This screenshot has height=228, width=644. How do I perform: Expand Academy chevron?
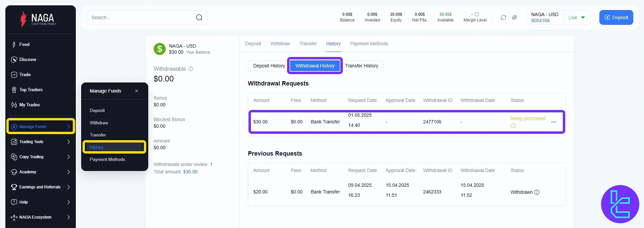point(68,172)
